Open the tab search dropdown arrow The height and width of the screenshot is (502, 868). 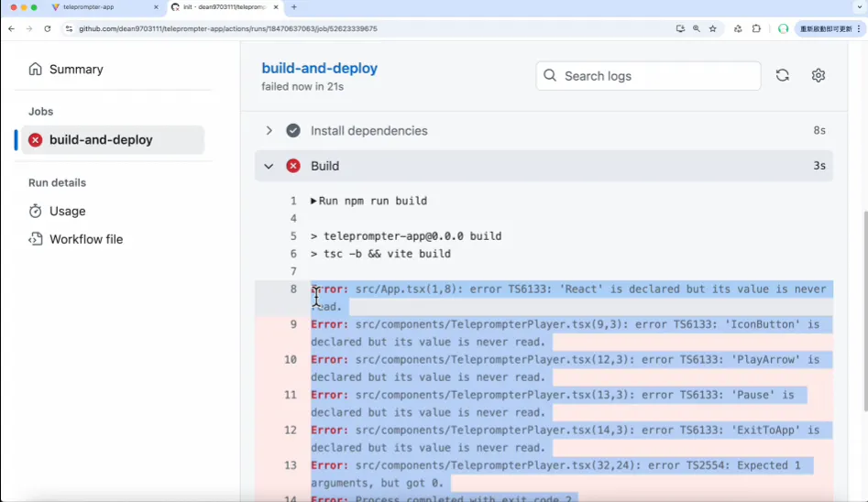point(860,7)
